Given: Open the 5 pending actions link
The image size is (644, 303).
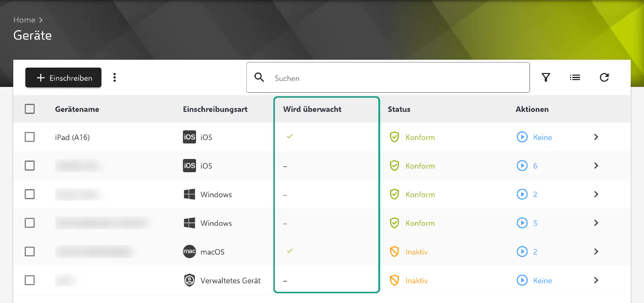Looking at the screenshot, I should 535,223.
